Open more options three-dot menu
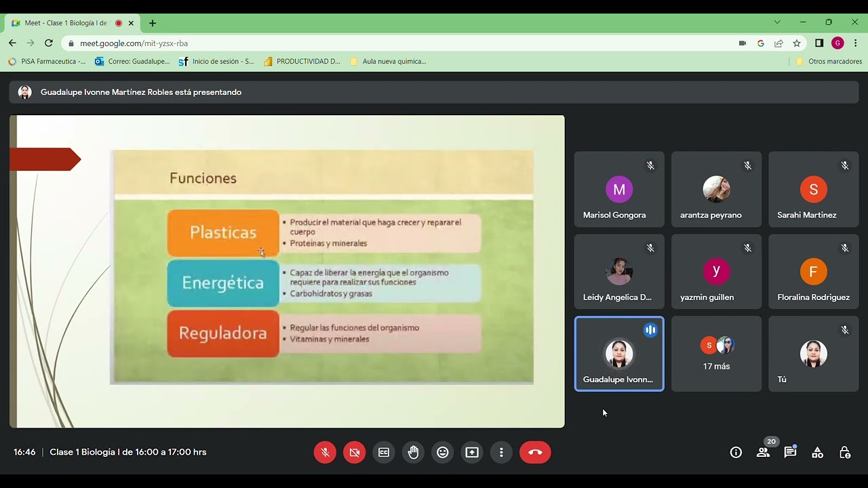 (501, 452)
